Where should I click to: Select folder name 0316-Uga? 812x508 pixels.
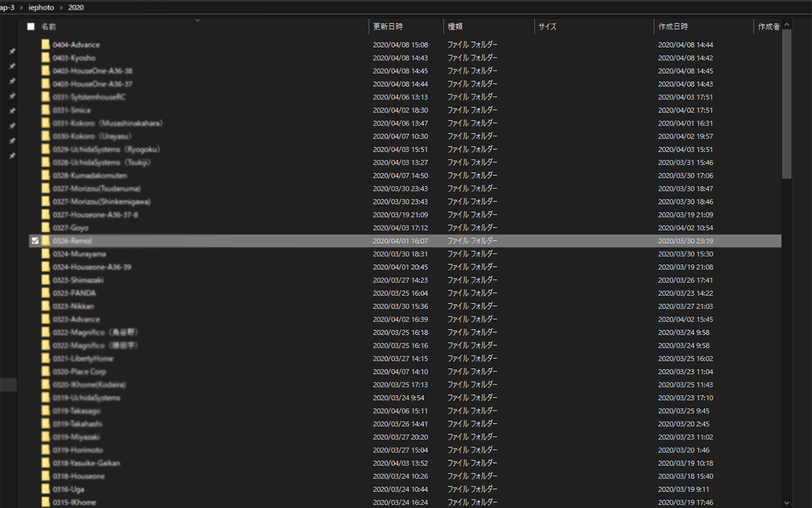[69, 489]
